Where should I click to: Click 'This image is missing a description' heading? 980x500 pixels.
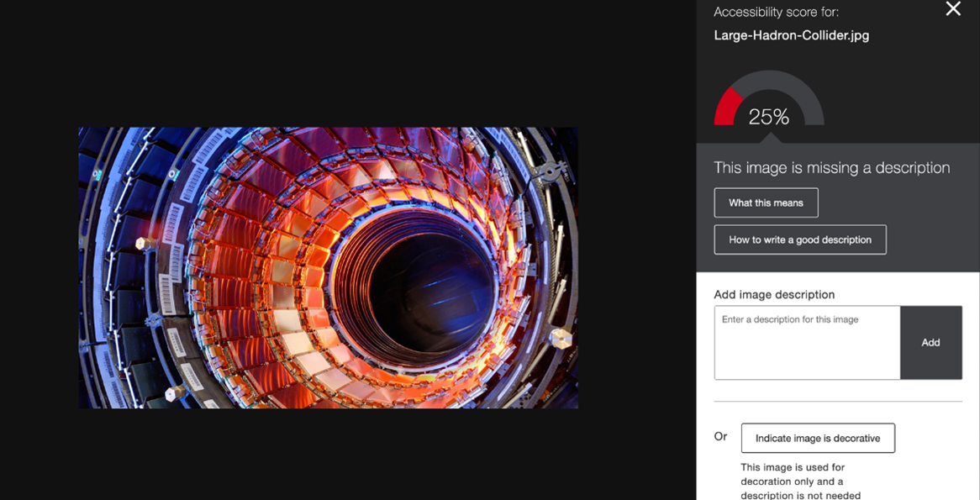pyautogui.click(x=832, y=167)
